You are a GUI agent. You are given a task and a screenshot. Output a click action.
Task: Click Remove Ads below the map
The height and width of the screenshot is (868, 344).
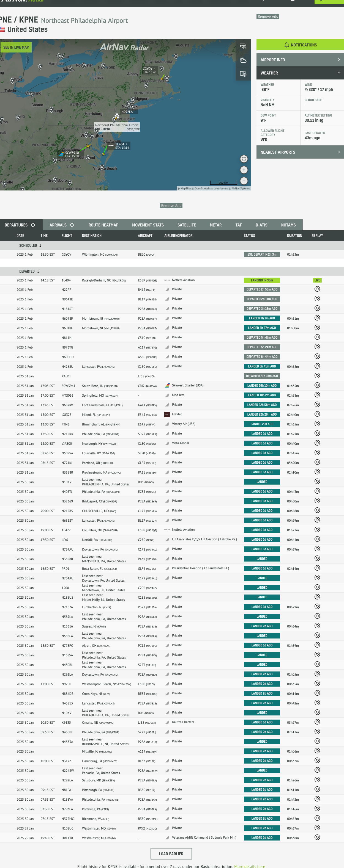pyautogui.click(x=171, y=206)
